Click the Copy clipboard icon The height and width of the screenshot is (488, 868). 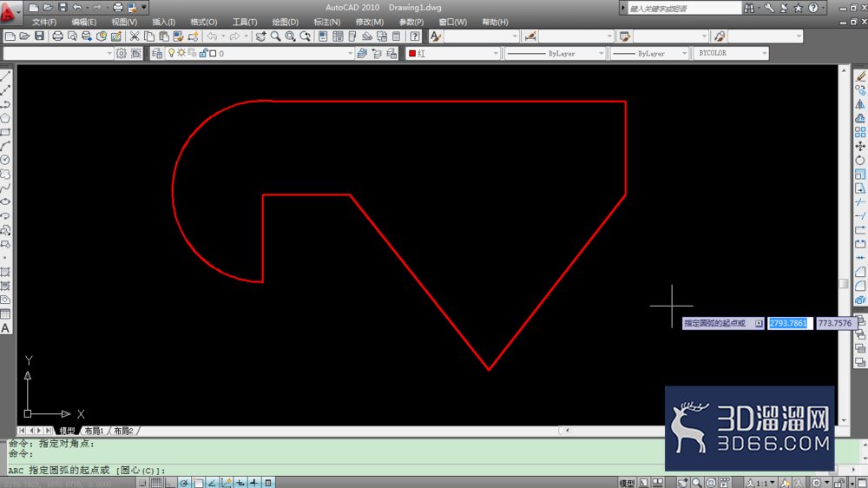(149, 36)
